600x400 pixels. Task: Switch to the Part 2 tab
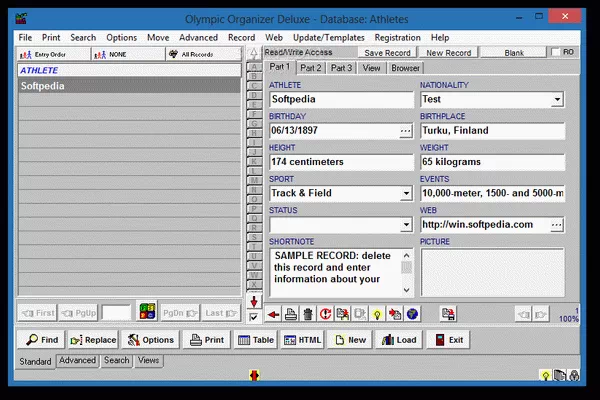(x=311, y=68)
